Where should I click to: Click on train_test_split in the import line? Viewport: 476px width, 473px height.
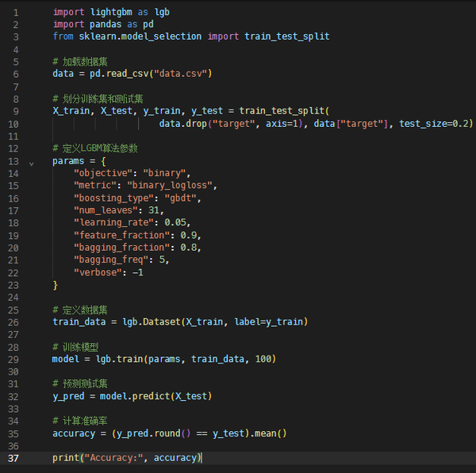click(x=286, y=37)
